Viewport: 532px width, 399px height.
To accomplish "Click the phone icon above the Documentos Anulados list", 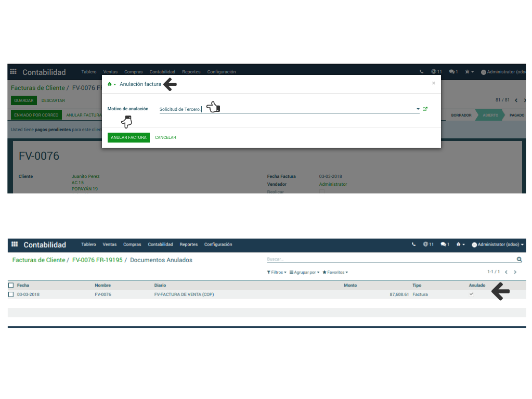I will (x=414, y=244).
